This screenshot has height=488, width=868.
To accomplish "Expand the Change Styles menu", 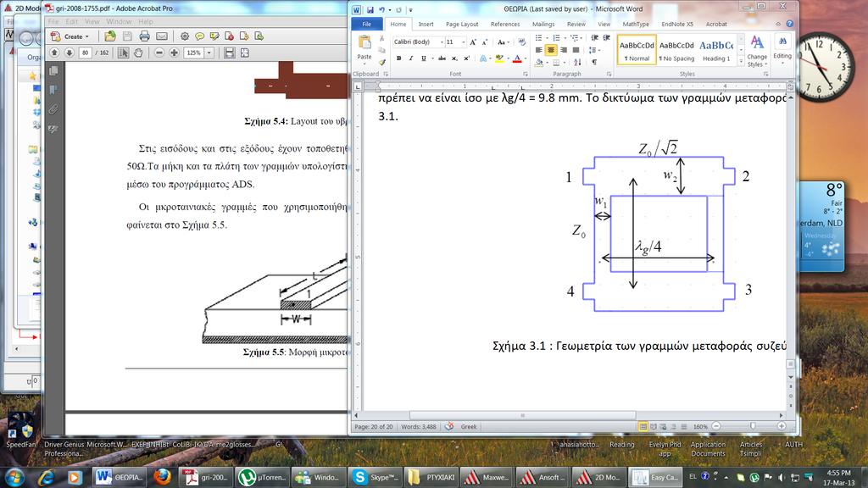I will tap(757, 50).
